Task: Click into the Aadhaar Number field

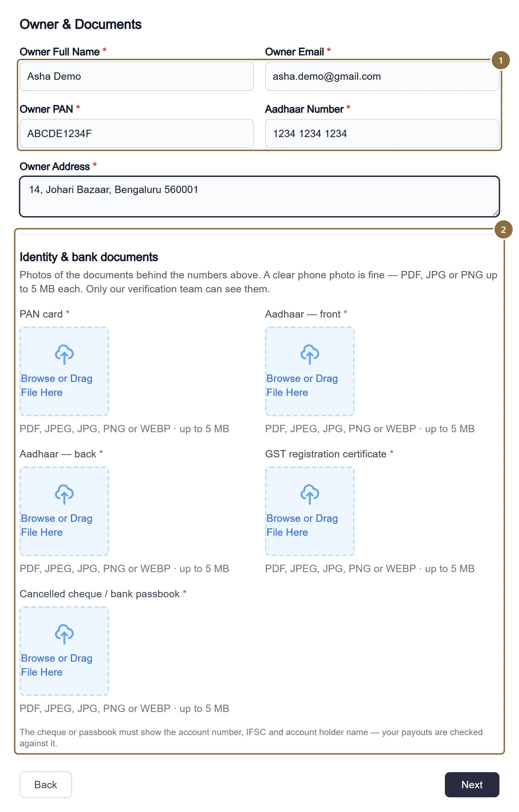Action: 382,134
